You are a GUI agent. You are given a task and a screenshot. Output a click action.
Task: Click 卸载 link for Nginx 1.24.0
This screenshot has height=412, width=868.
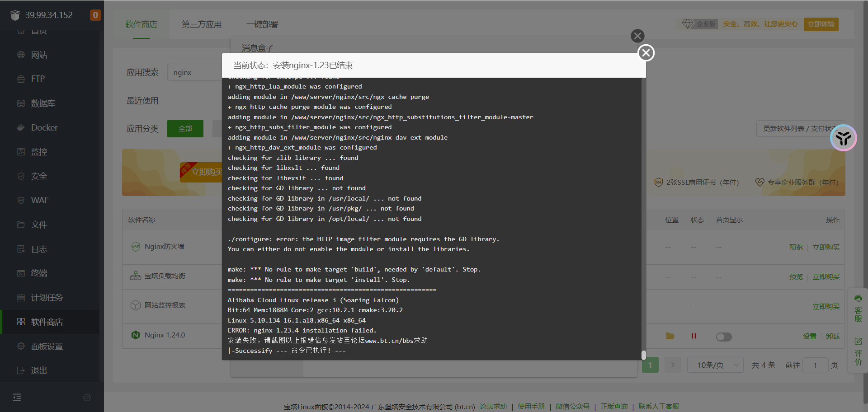(x=833, y=337)
